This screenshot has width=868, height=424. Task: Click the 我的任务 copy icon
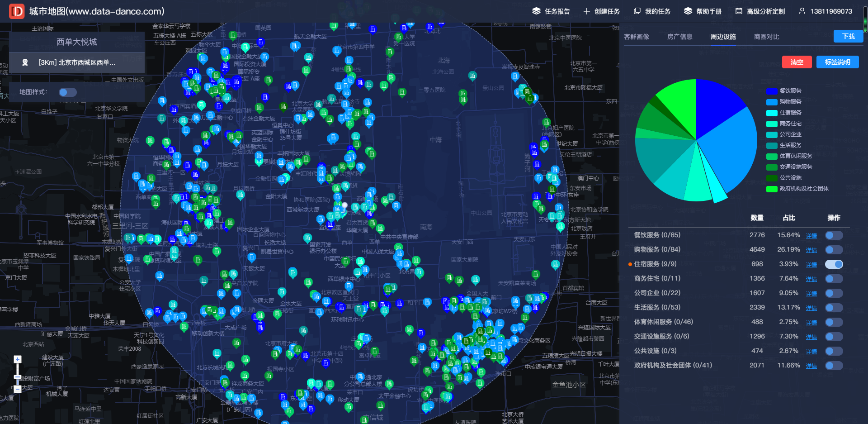[637, 11]
